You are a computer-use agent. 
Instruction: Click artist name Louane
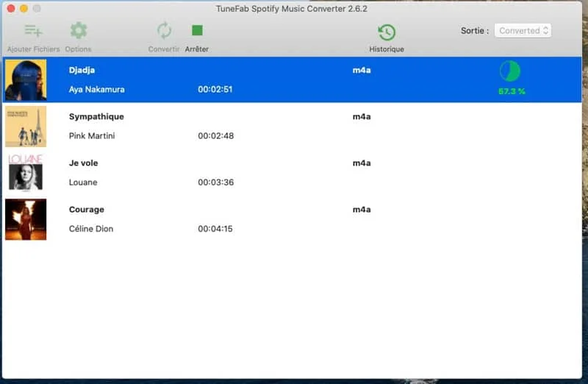83,182
